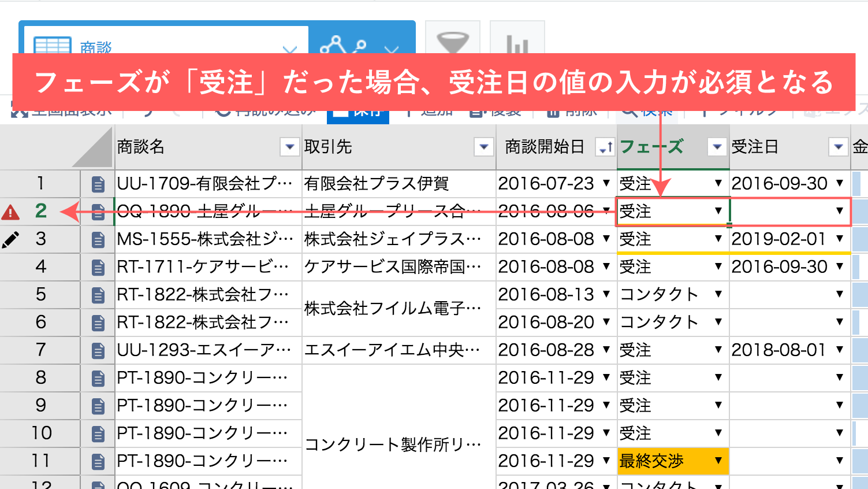868x489 pixels.
Task: Select the PT-1890 cell in row 9
Action: point(208,406)
